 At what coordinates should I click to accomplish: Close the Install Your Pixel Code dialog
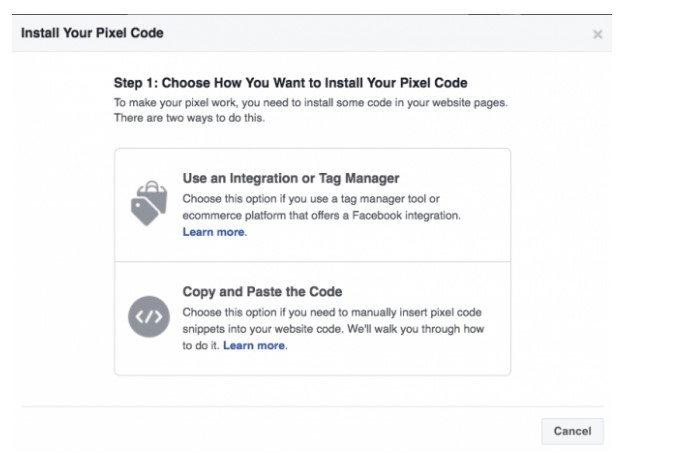[x=597, y=34]
